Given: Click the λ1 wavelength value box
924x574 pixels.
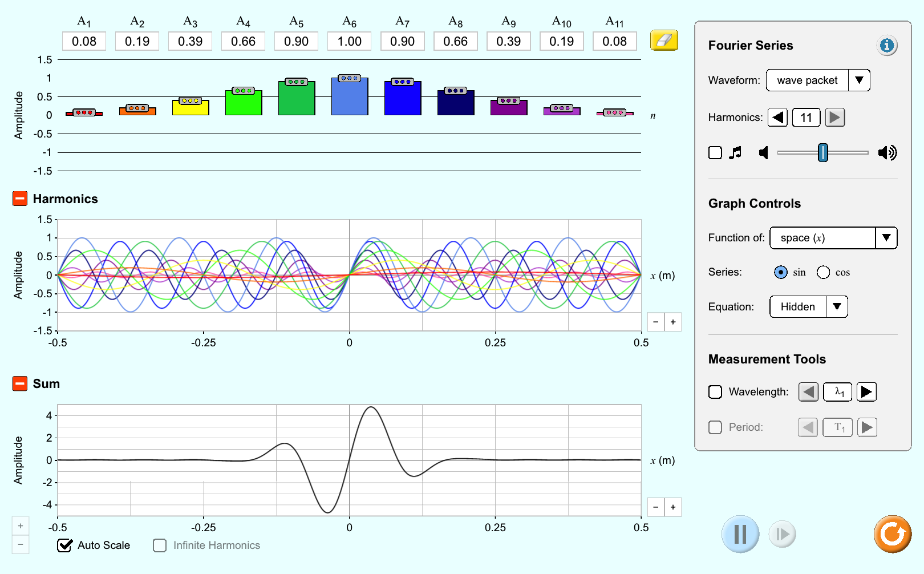Looking at the screenshot, I should 838,392.
